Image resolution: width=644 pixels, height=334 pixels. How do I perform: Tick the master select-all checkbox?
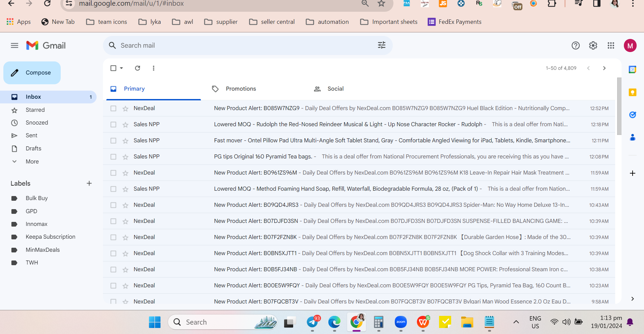[x=113, y=68]
